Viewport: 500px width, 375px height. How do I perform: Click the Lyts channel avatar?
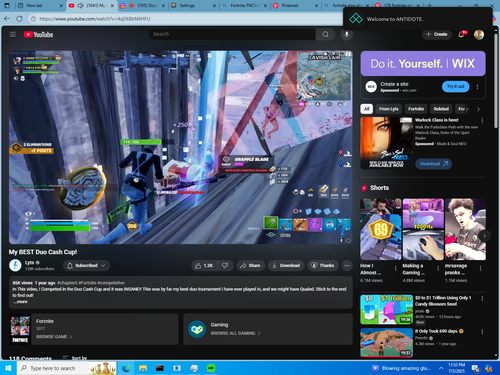15,265
